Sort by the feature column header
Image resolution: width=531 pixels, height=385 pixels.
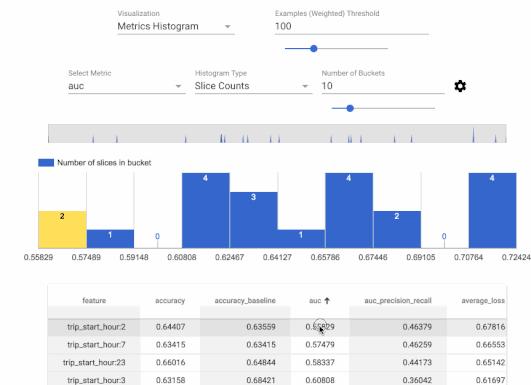tap(94, 301)
